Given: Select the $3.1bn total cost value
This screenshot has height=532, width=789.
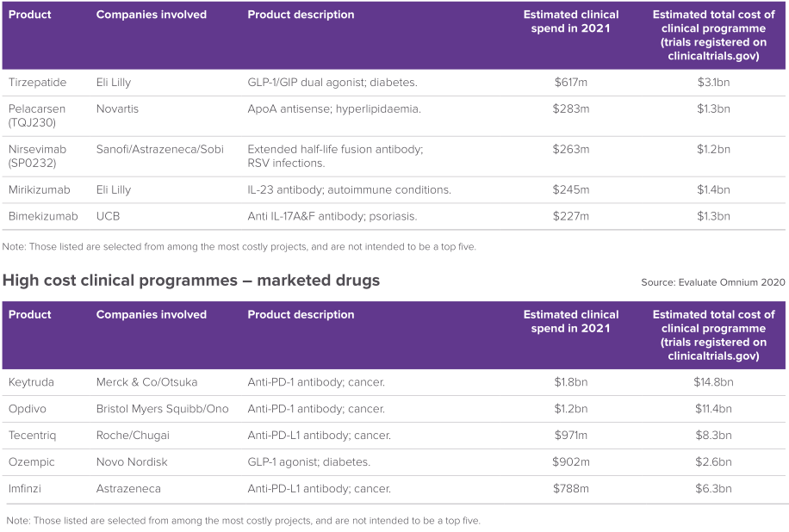Looking at the screenshot, I should pos(713,83).
